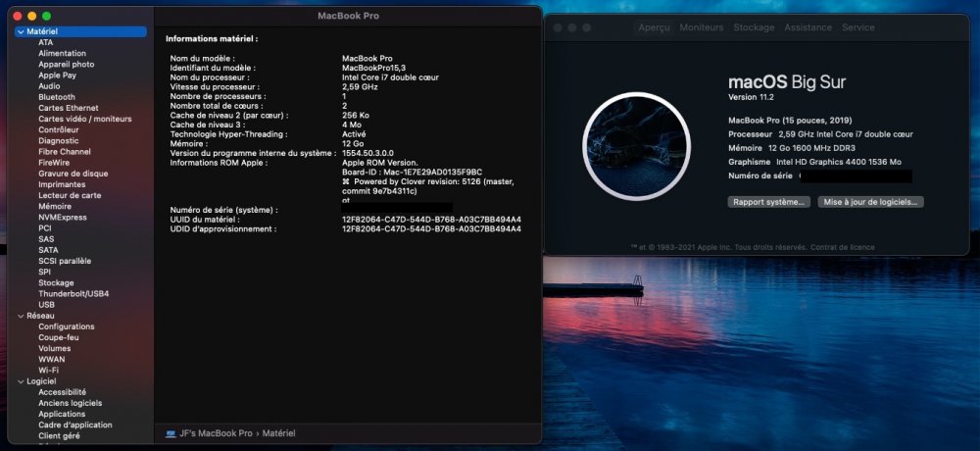This screenshot has width=980, height=451.
Task: Select Diagnostic in the sidebar
Action: pyautogui.click(x=58, y=141)
